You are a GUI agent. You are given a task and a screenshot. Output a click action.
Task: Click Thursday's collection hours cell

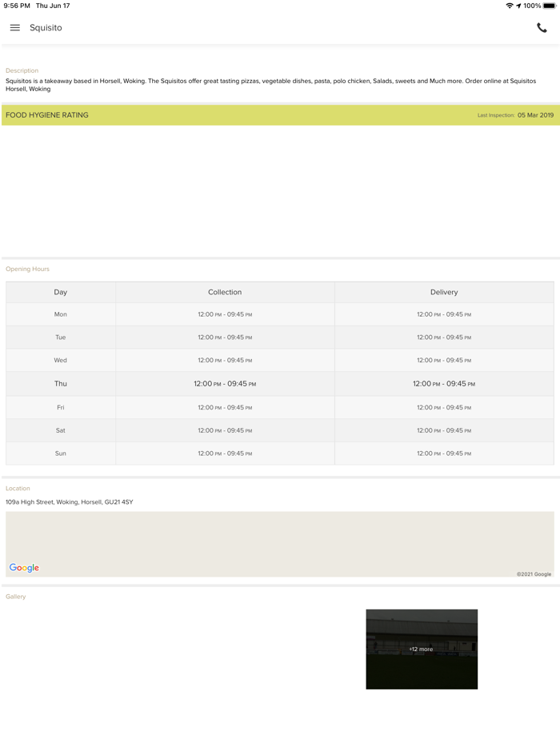point(225,384)
